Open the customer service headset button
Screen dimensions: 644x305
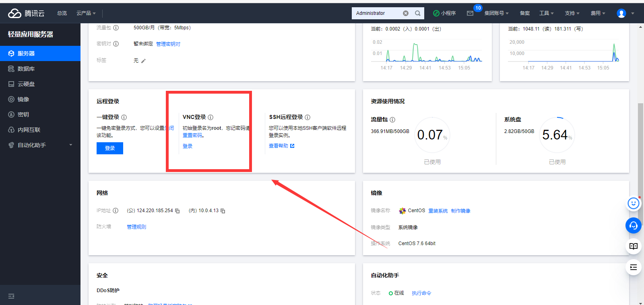pyautogui.click(x=633, y=225)
